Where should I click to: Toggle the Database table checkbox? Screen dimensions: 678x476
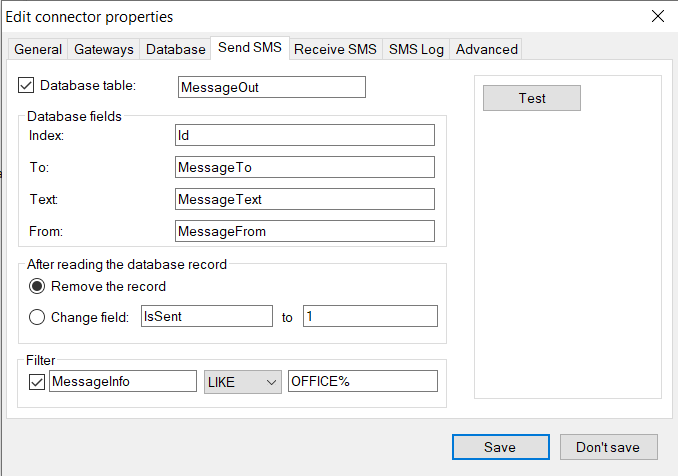[x=26, y=85]
